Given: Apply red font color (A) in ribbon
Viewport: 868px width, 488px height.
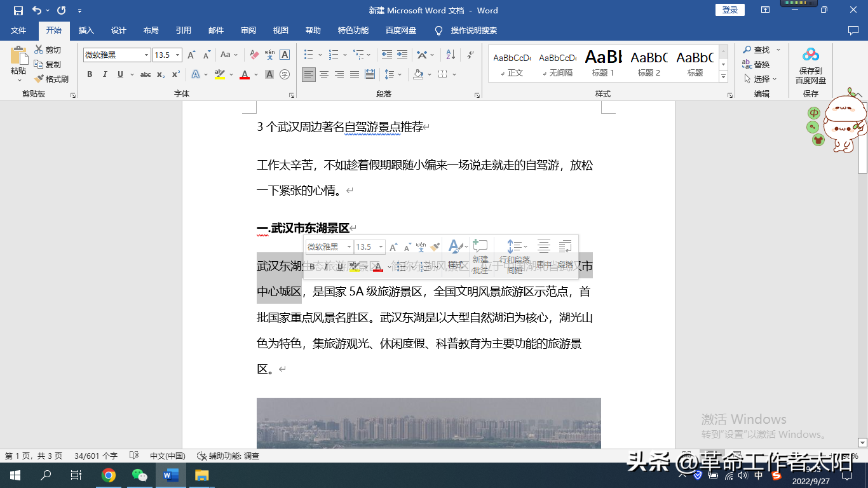Looking at the screenshot, I should tap(245, 74).
